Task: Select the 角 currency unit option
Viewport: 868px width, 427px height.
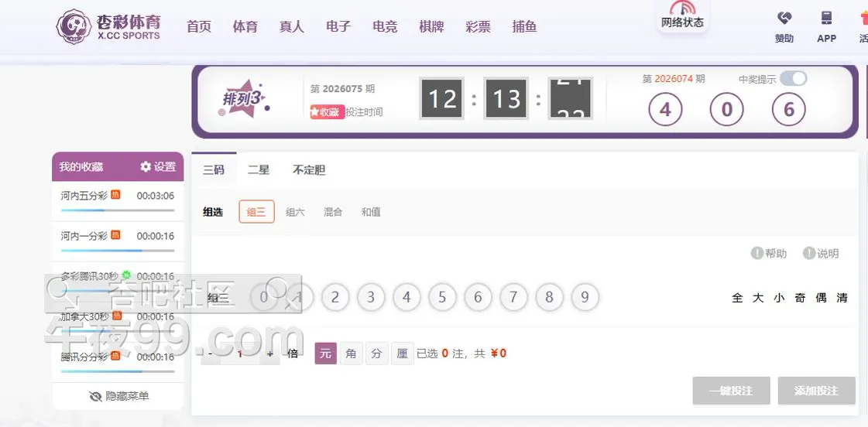Action: (351, 354)
